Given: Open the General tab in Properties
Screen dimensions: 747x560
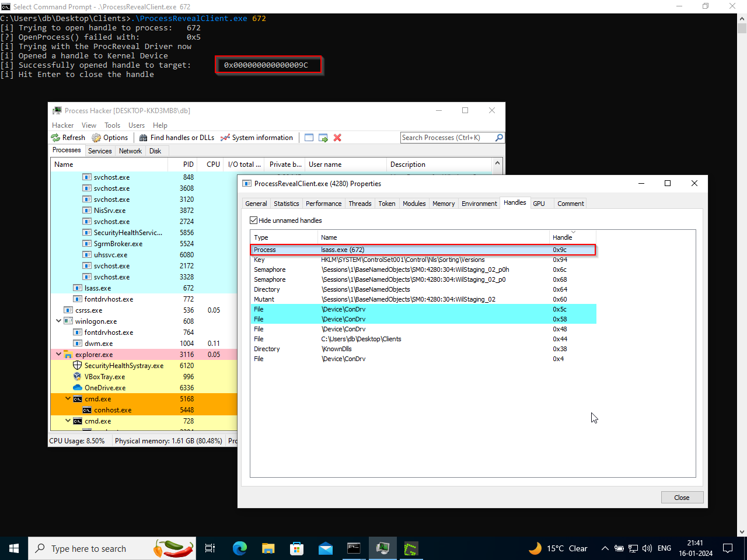Looking at the screenshot, I should [x=256, y=204].
